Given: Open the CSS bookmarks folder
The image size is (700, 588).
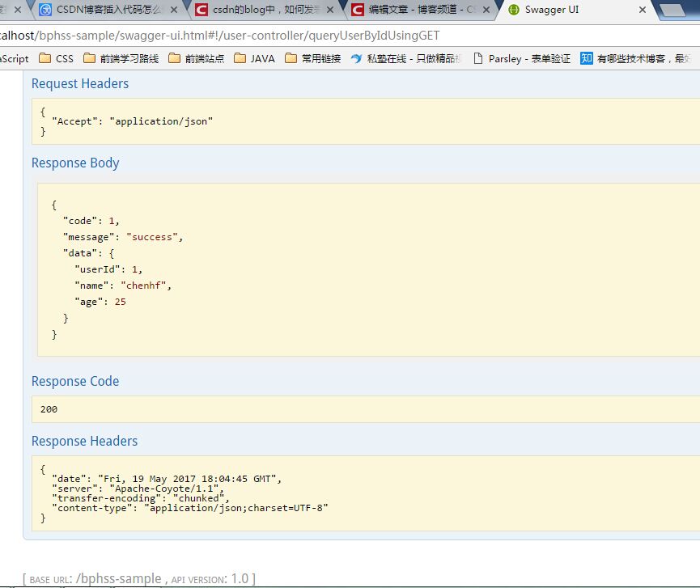Looking at the screenshot, I should click(57, 58).
